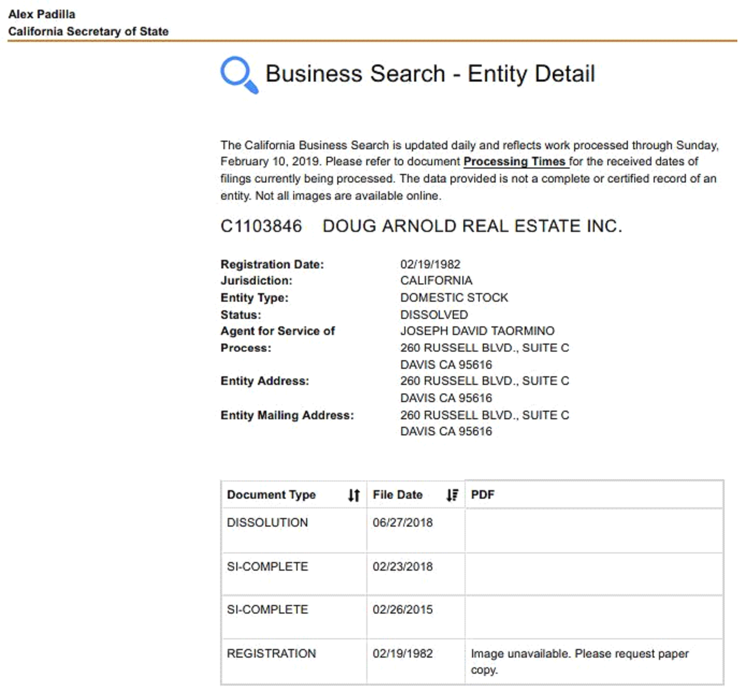Click the File Date sort icon
Viewport: 739px width, 700px height.
452,495
